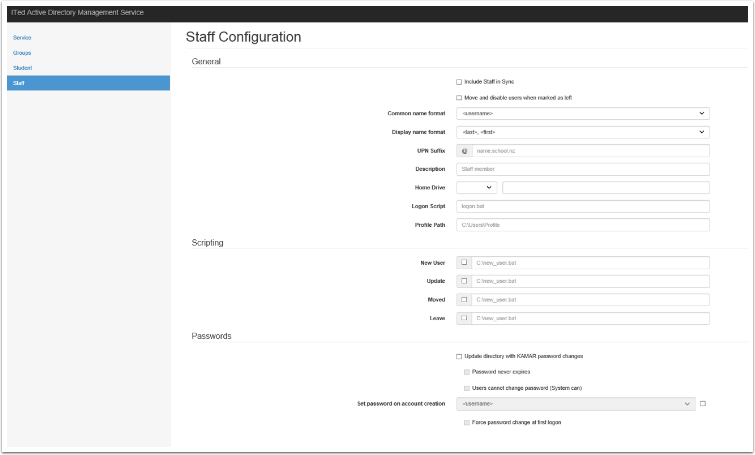
Task: Click into the Profile Path field
Action: coord(582,225)
